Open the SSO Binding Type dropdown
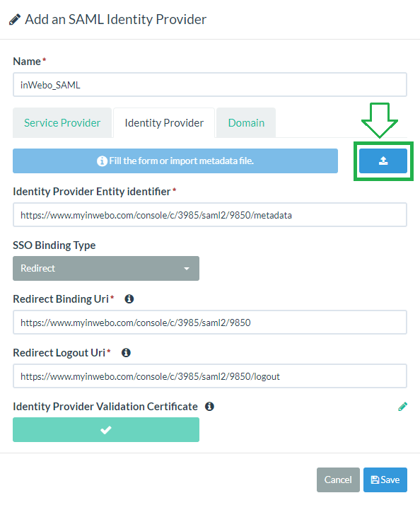Image resolution: width=420 pixels, height=505 pixels. (106, 268)
